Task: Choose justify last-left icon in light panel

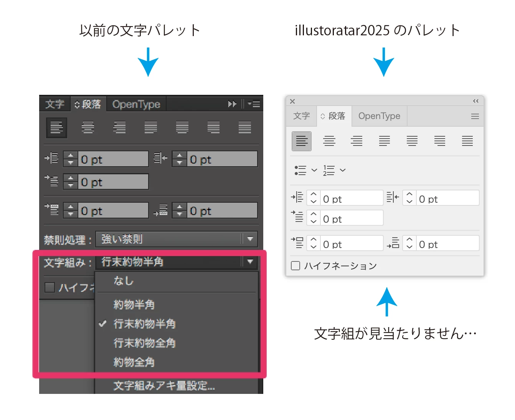Action: (x=385, y=141)
